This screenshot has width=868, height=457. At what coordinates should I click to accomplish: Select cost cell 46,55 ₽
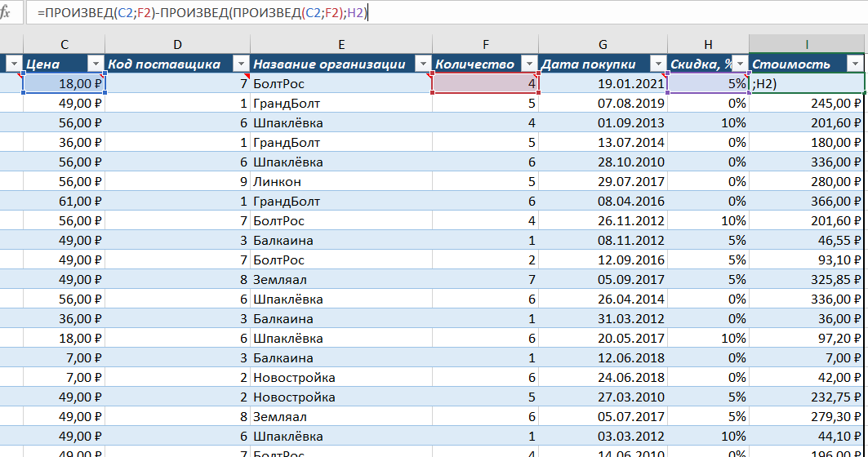[x=807, y=240]
